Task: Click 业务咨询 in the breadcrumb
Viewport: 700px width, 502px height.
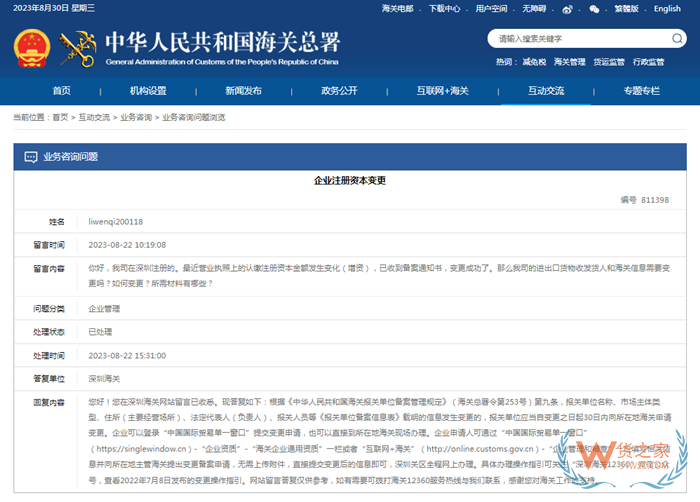Action: [x=137, y=117]
